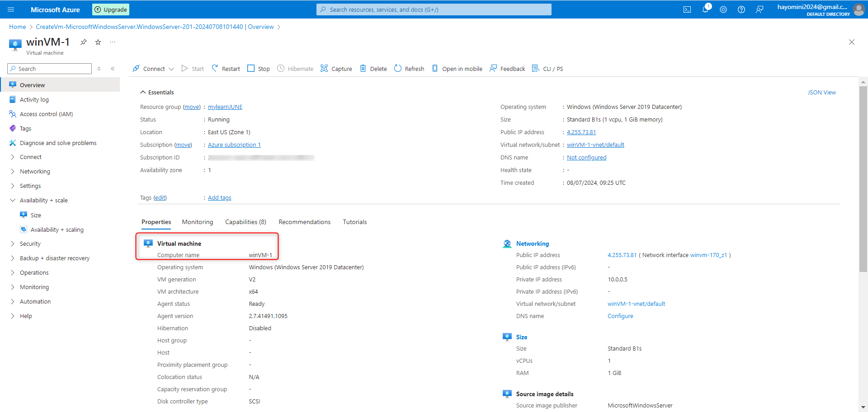Image resolution: width=868 pixels, height=412 pixels.
Task: Focus the global search resources field
Action: [434, 9]
